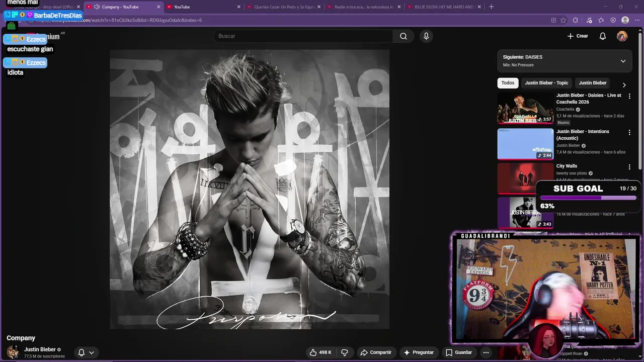Viewport: 644px width, 362px height.
Task: Switch to the Nadie entra aca tab
Action: (x=364, y=7)
